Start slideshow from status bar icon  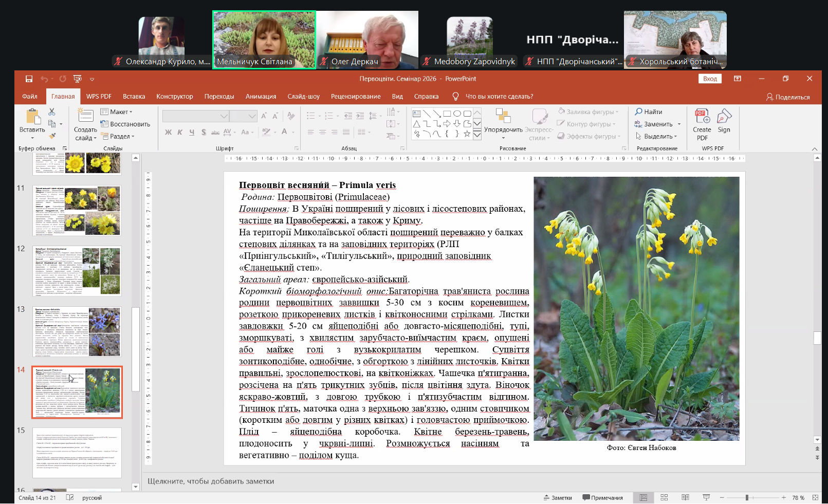click(706, 497)
